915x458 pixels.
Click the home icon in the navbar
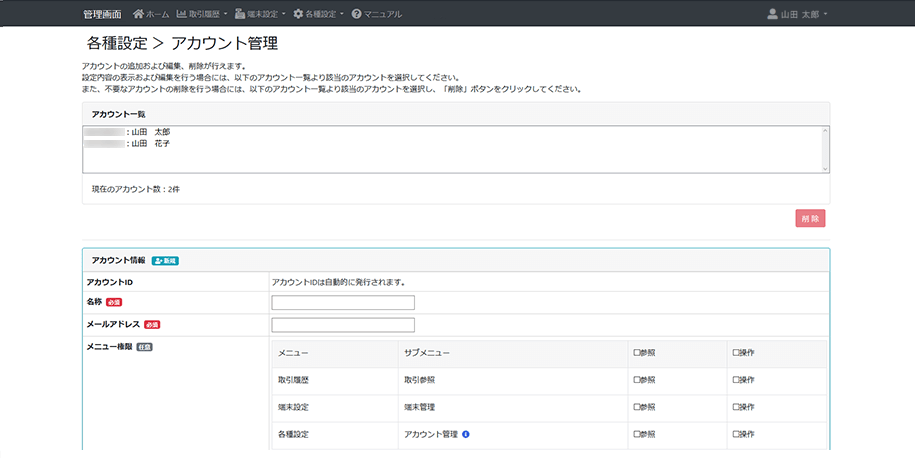[138, 13]
